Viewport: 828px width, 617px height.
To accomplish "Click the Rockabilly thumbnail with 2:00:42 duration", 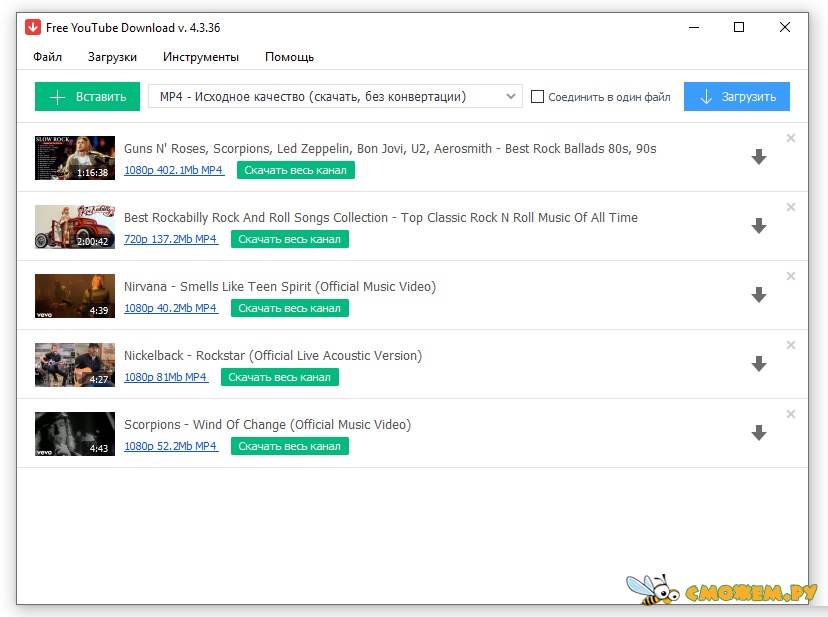I will (75, 227).
